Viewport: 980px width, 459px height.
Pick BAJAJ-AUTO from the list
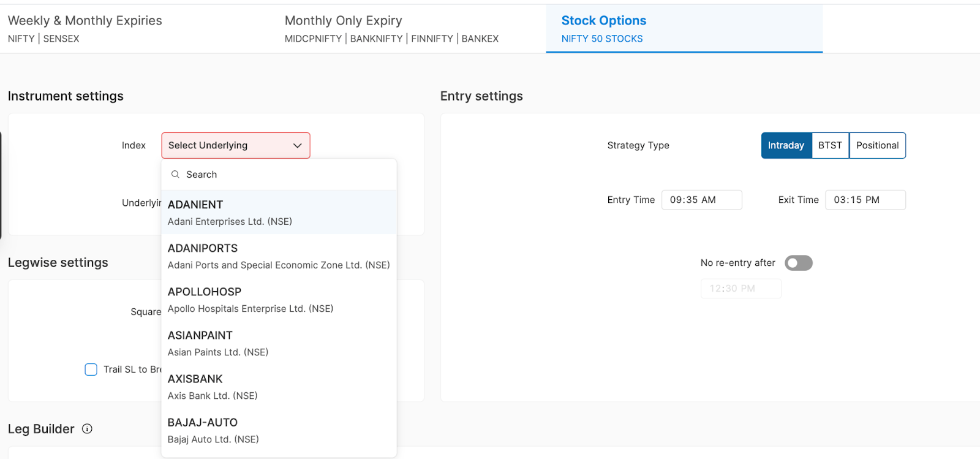point(279,430)
